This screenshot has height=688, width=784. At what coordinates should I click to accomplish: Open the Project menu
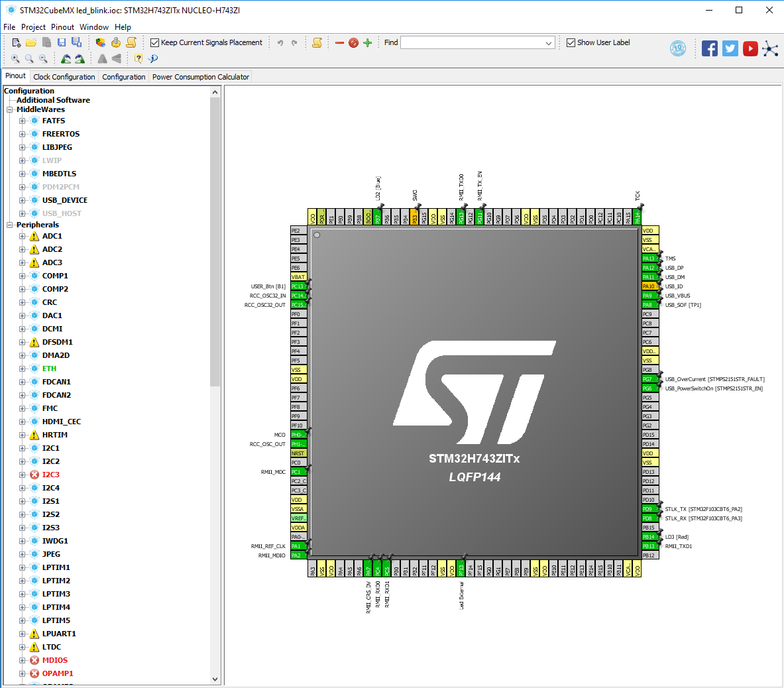[x=34, y=27]
